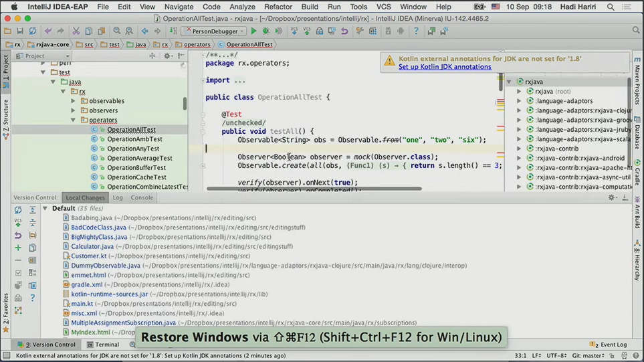Toggle the Database side tab
Image resolution: width=644 pixels, height=362 pixels.
637,134
